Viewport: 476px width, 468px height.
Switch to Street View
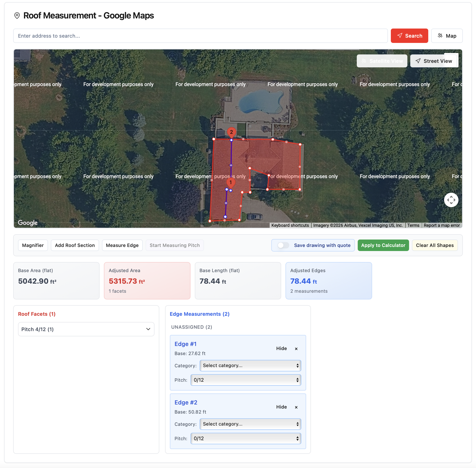(x=434, y=61)
